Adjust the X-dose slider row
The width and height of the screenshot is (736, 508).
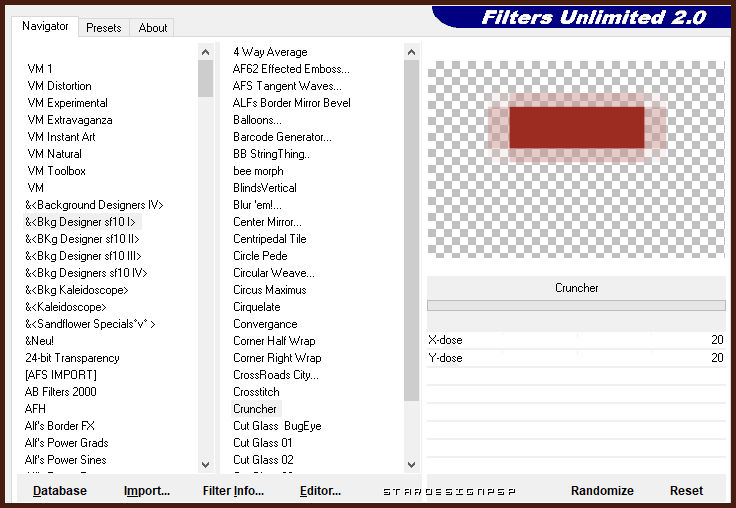[576, 340]
